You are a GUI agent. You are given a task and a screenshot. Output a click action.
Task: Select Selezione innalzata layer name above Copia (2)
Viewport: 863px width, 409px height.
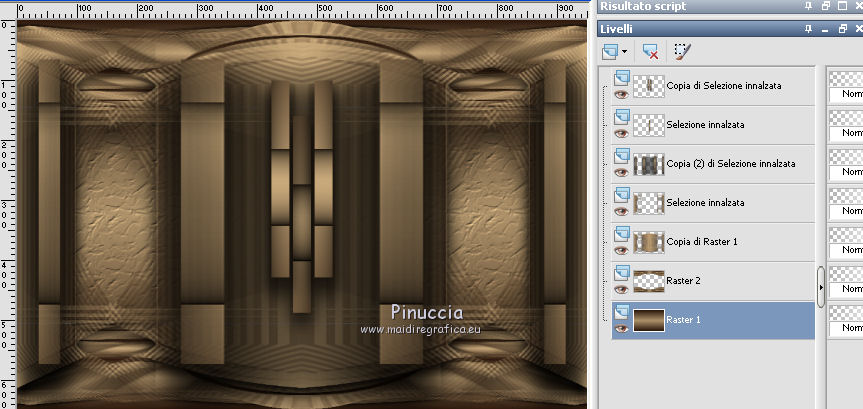click(706, 125)
